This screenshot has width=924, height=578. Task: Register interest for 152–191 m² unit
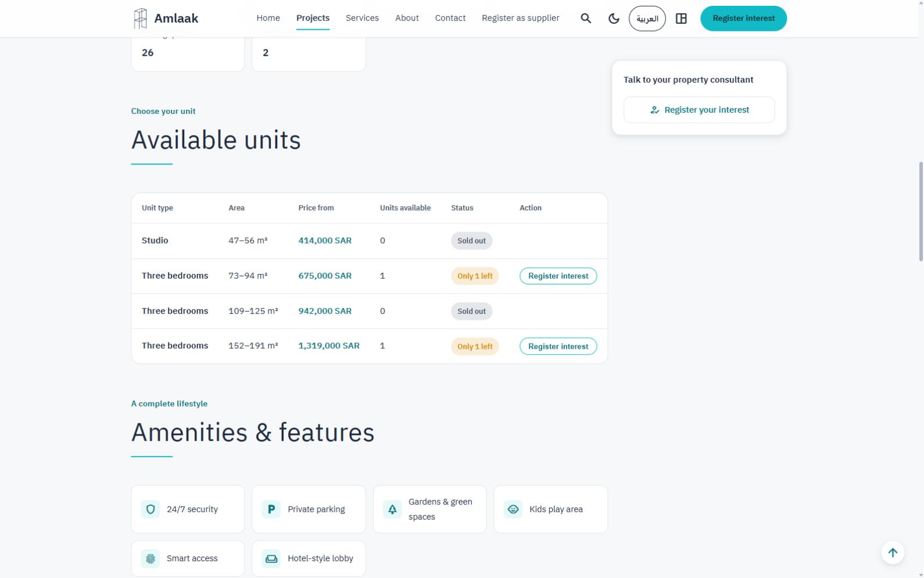pyautogui.click(x=558, y=347)
